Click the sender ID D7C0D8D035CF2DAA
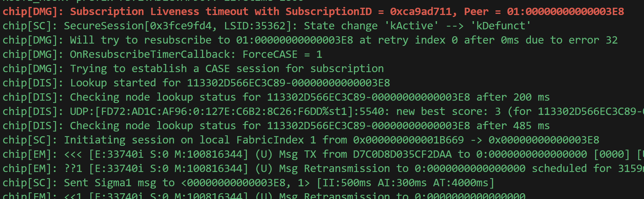Viewport: 644px width, 199px height. click(402, 154)
